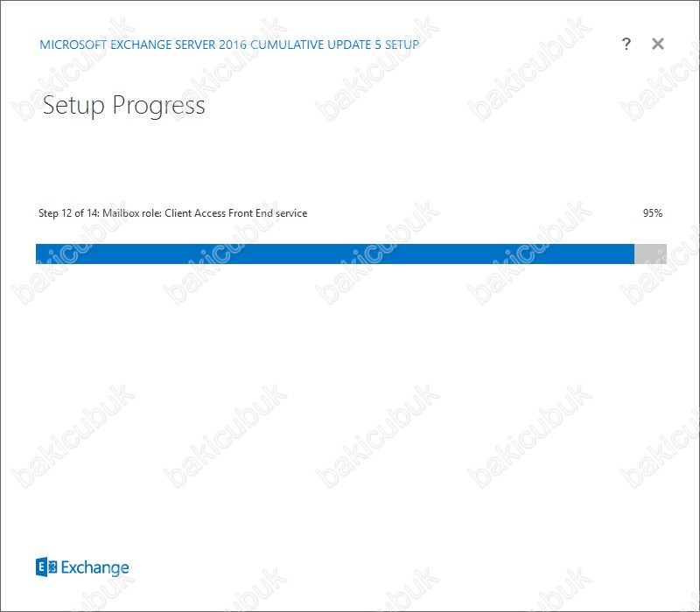This screenshot has height=612, width=700.
Task: Close the Exchange setup window
Action: [658, 44]
